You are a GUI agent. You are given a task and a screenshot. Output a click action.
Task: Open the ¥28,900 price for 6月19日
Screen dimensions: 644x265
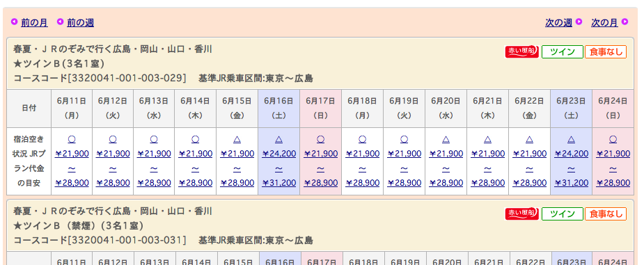[x=405, y=182]
